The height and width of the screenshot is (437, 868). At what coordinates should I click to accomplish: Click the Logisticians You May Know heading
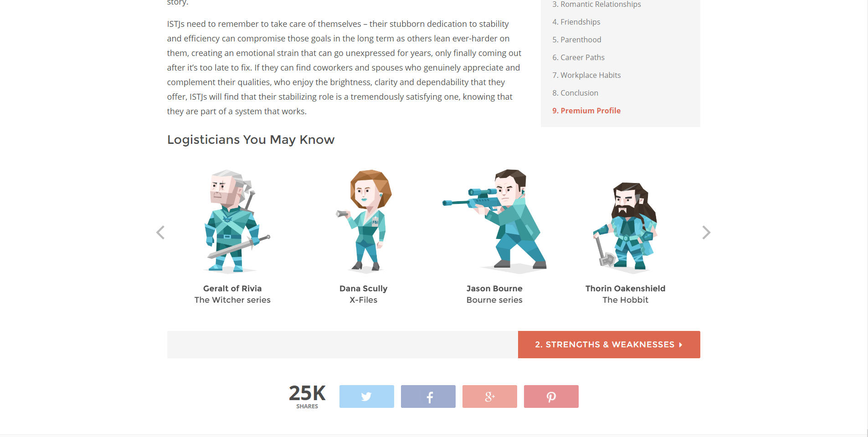251,140
